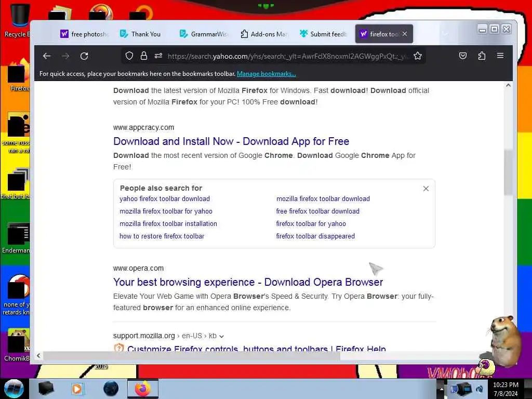532x399 pixels.
Task: Show site security padlock info
Action: 144,56
